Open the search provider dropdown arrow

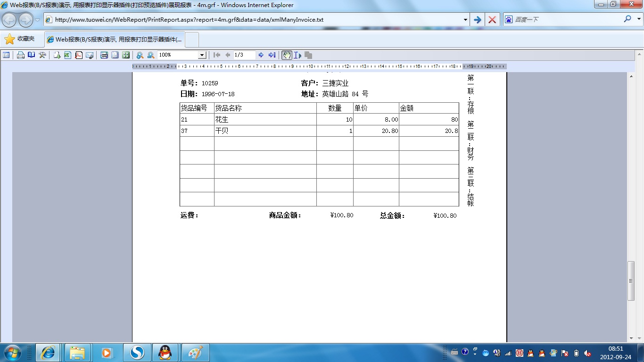[x=639, y=19]
